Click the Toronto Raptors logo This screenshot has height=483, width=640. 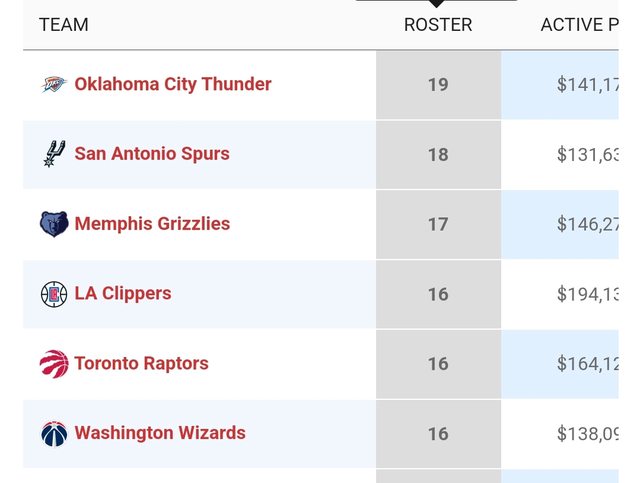[x=54, y=364]
